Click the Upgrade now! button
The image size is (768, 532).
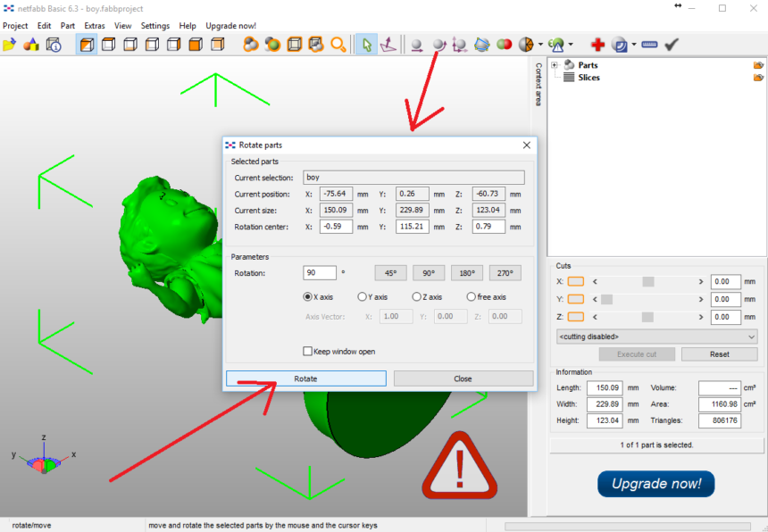pos(655,483)
